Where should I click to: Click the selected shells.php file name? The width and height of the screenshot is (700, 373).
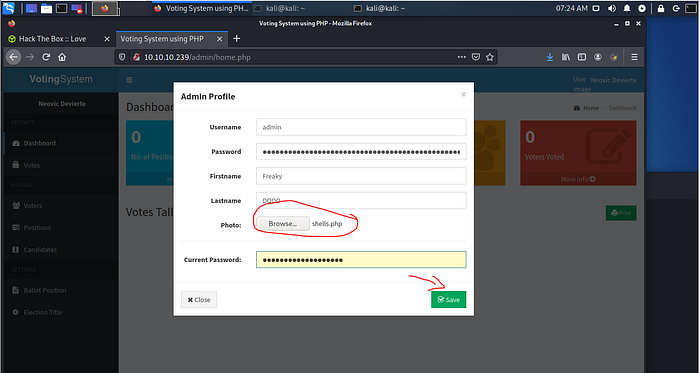click(x=327, y=224)
